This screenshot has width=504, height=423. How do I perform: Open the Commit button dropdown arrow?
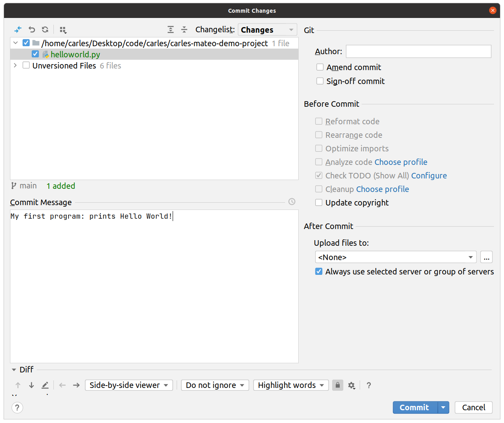pos(443,407)
